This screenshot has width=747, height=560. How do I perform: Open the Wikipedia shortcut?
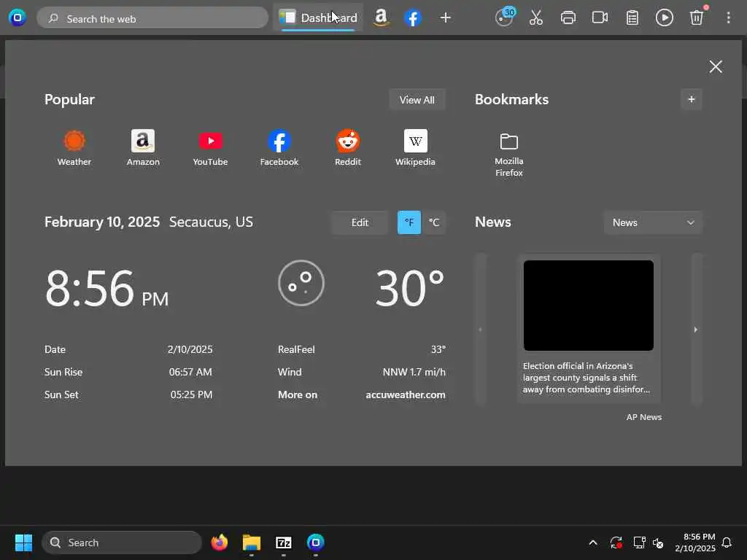coord(415,148)
